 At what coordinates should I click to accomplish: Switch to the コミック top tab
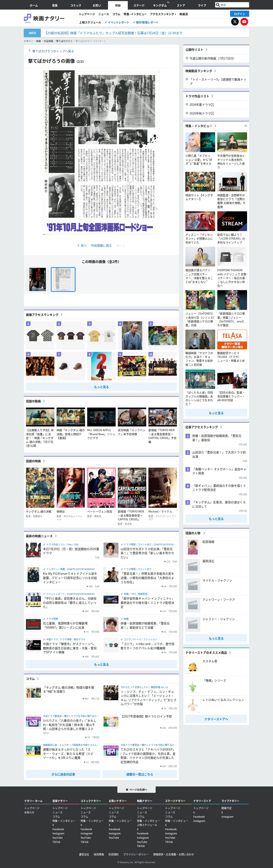pyautogui.click(x=76, y=5)
